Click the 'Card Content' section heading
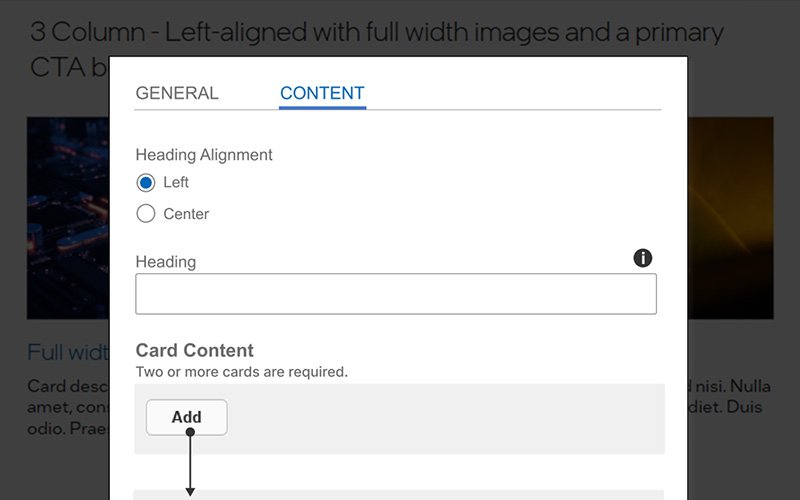Image resolution: width=800 pixels, height=500 pixels. (x=195, y=350)
